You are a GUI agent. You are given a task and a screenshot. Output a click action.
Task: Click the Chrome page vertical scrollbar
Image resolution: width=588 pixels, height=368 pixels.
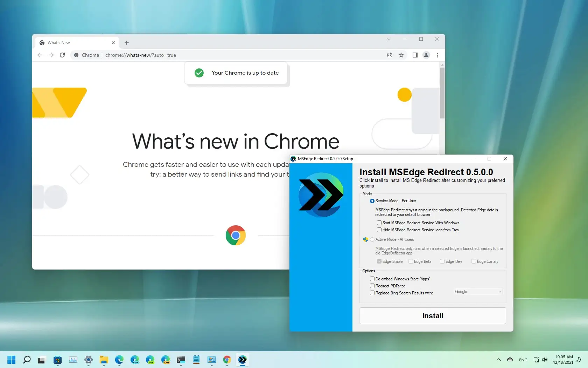442,93
